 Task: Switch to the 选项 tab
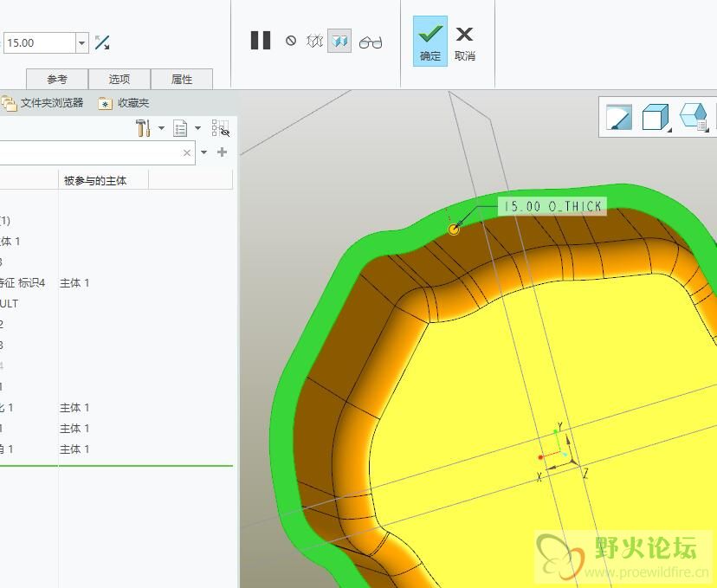click(x=119, y=79)
